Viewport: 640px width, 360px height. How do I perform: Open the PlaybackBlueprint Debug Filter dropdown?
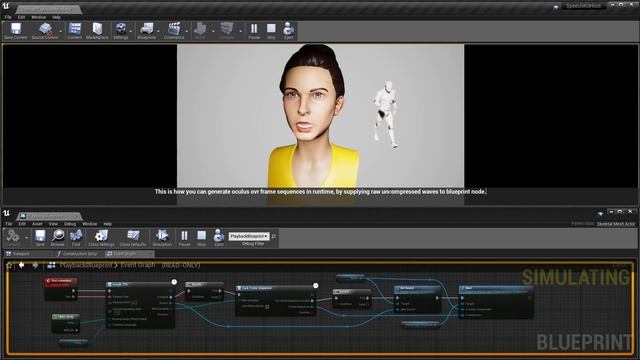[249, 236]
